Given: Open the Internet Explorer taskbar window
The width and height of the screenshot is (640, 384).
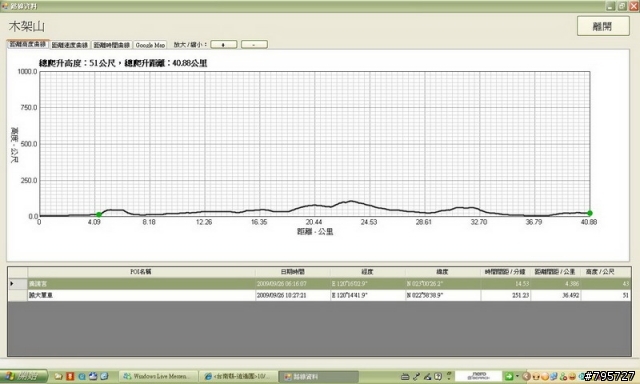Looking at the screenshot, I should (238, 376).
